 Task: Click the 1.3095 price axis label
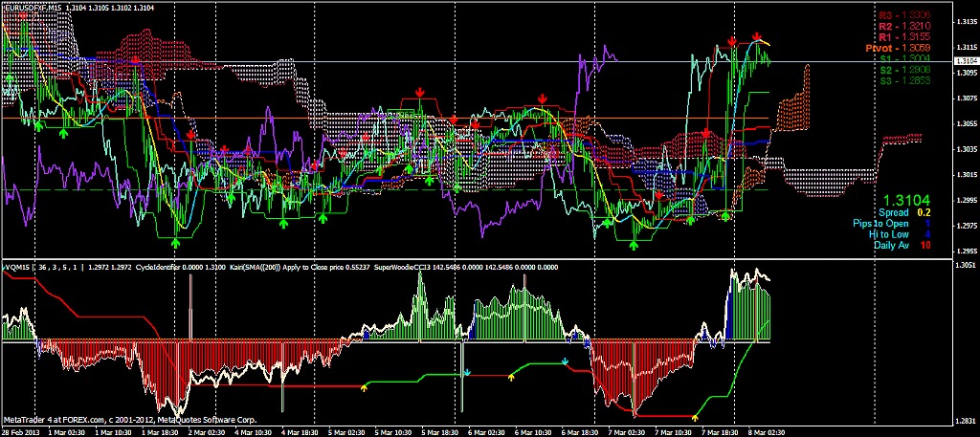(967, 73)
